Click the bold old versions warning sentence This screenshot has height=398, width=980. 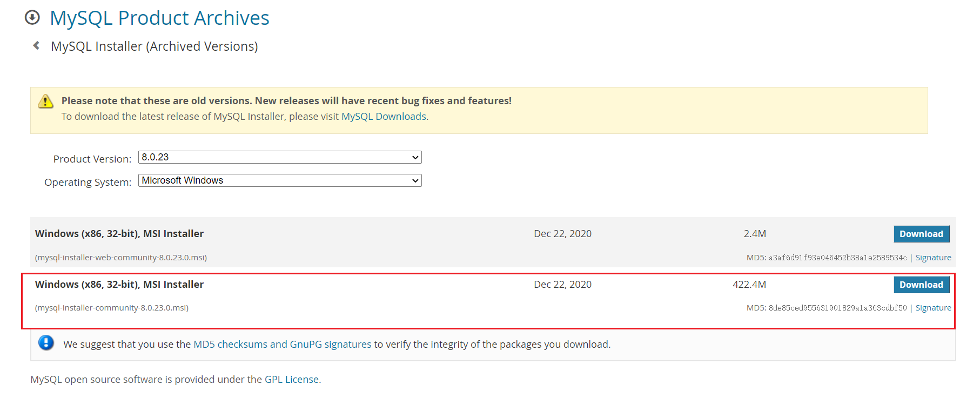(286, 101)
